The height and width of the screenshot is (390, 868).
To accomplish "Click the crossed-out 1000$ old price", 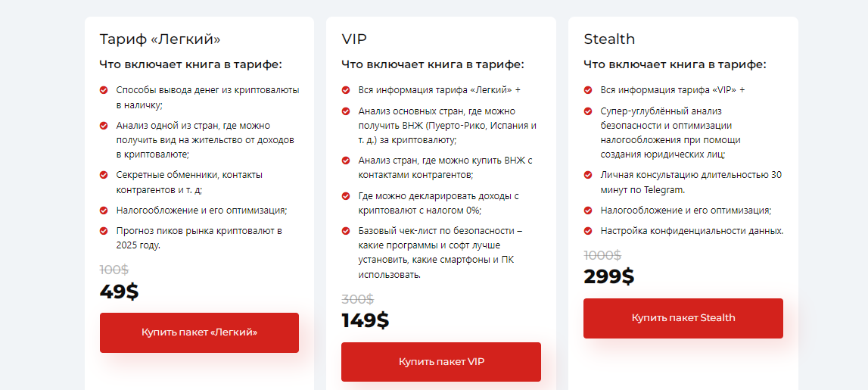I will point(602,255).
